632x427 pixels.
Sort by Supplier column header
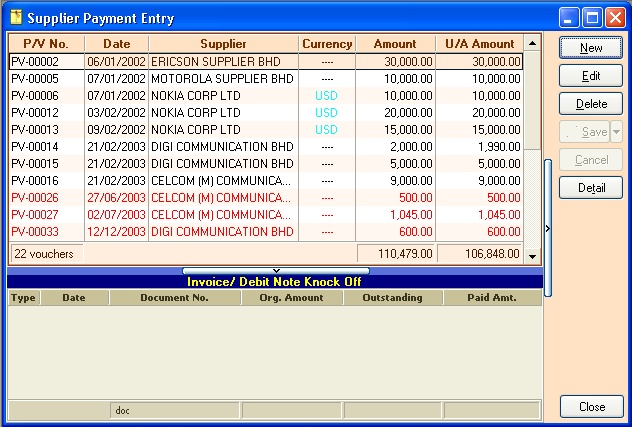[223, 44]
